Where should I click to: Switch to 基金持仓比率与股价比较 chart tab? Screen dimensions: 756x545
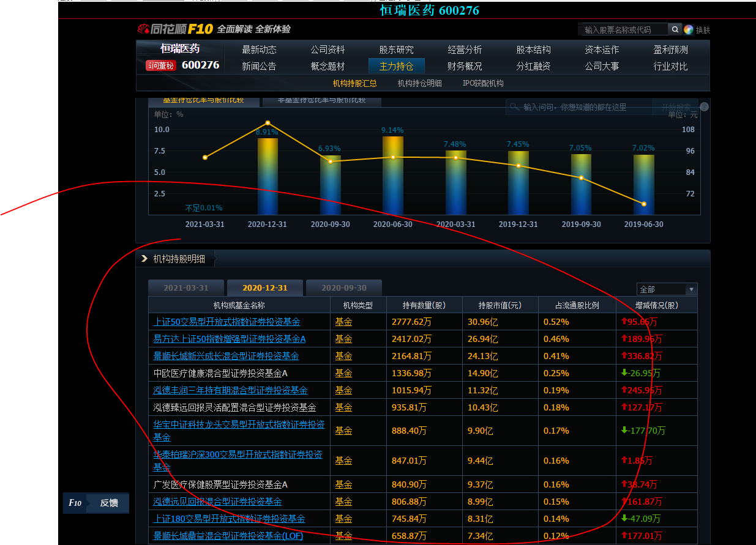203,102
